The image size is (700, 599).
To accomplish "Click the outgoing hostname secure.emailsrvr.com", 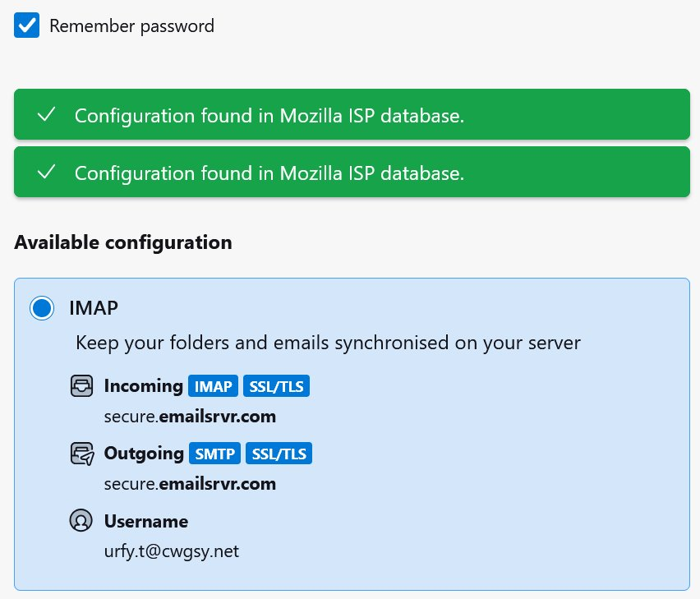I will click(x=190, y=484).
